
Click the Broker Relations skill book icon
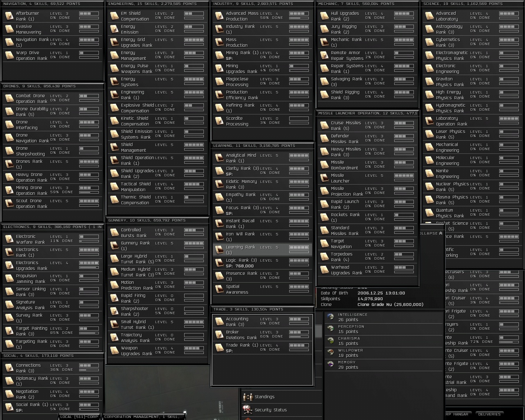[219, 335]
